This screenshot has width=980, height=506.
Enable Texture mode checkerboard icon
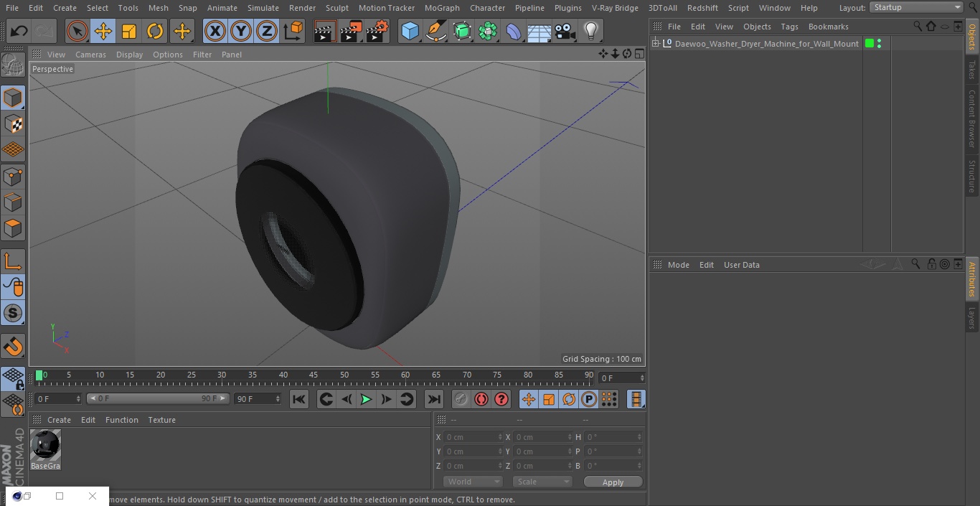(x=13, y=123)
